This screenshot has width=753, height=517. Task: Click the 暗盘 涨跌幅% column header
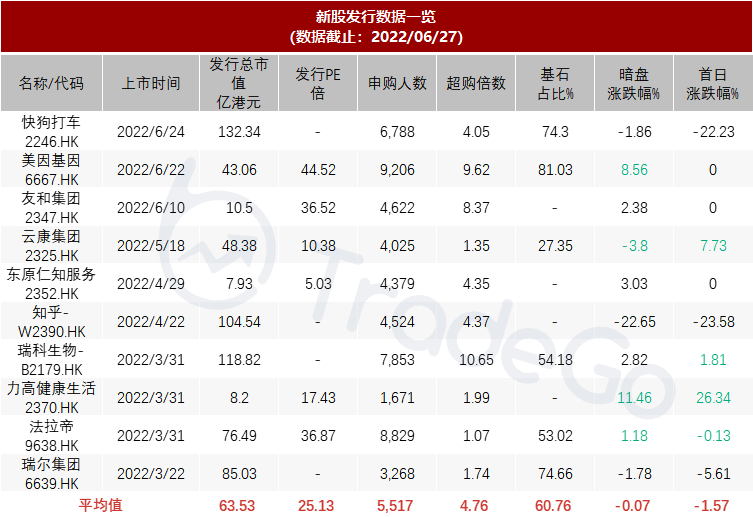pos(634,84)
